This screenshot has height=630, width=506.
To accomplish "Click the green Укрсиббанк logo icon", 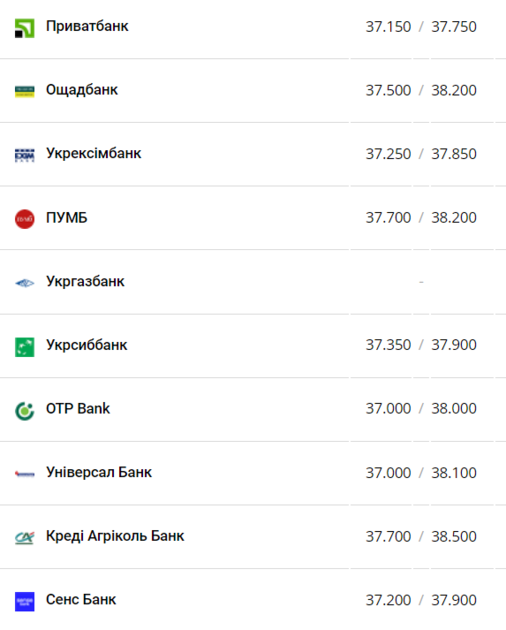I will (x=25, y=347).
